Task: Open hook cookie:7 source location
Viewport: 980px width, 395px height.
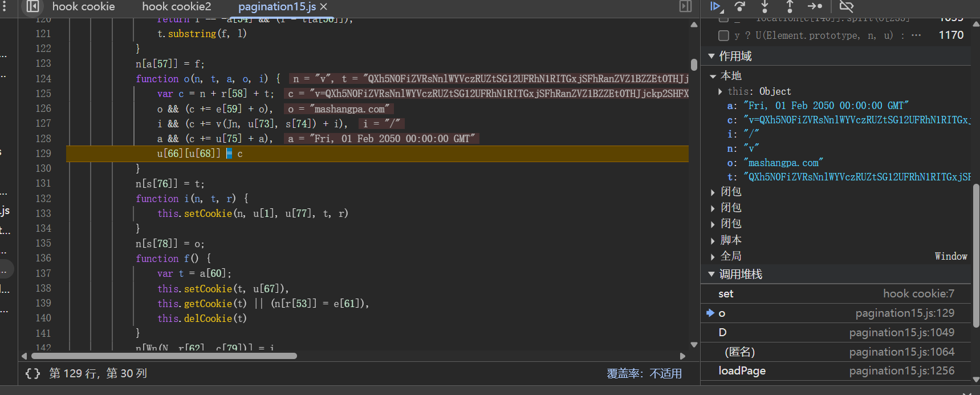Action: [918, 293]
